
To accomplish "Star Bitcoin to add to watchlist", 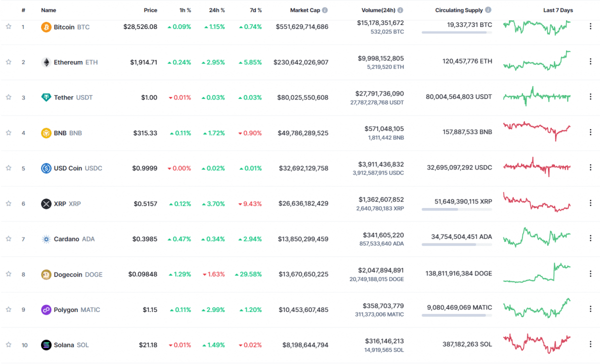I will [x=8, y=27].
